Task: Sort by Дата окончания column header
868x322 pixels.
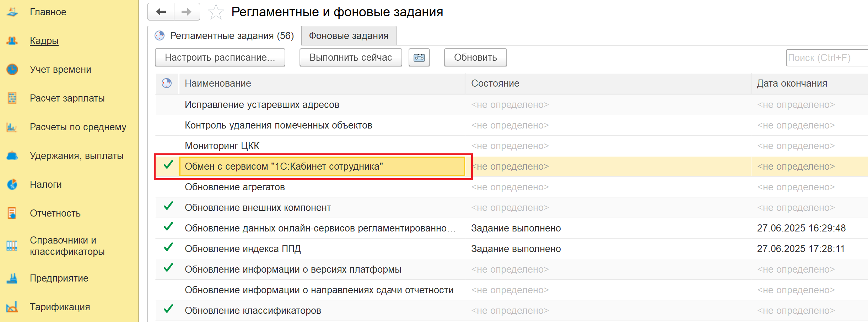Action: click(810, 83)
